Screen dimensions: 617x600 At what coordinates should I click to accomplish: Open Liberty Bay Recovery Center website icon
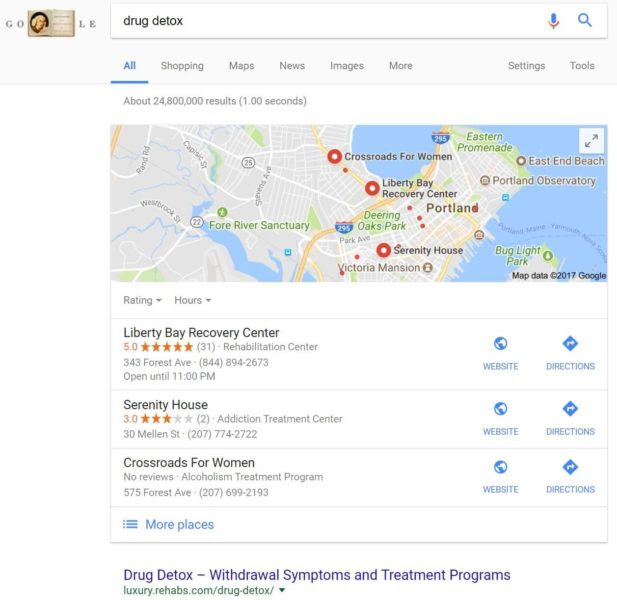pyautogui.click(x=500, y=343)
